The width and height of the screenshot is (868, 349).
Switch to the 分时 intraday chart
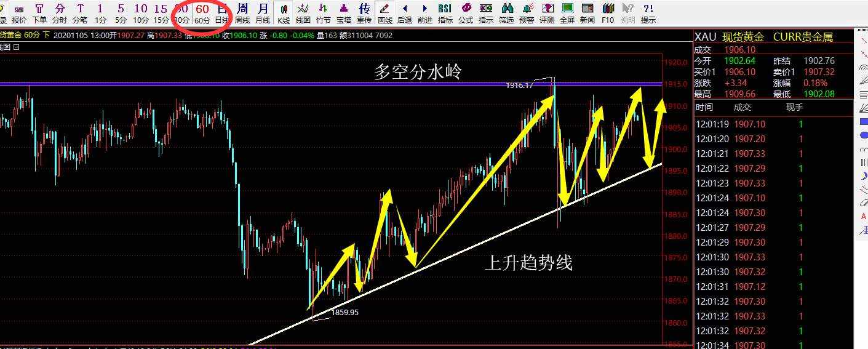[60, 14]
